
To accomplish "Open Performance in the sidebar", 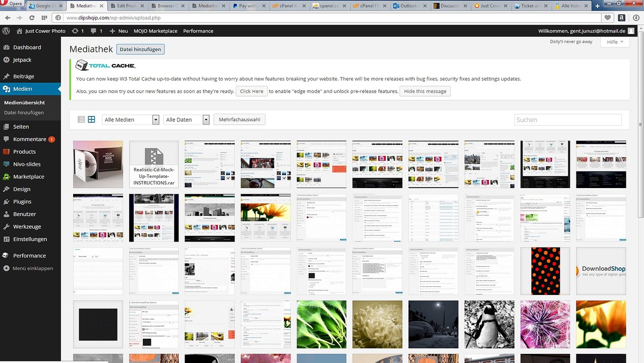I will click(30, 256).
